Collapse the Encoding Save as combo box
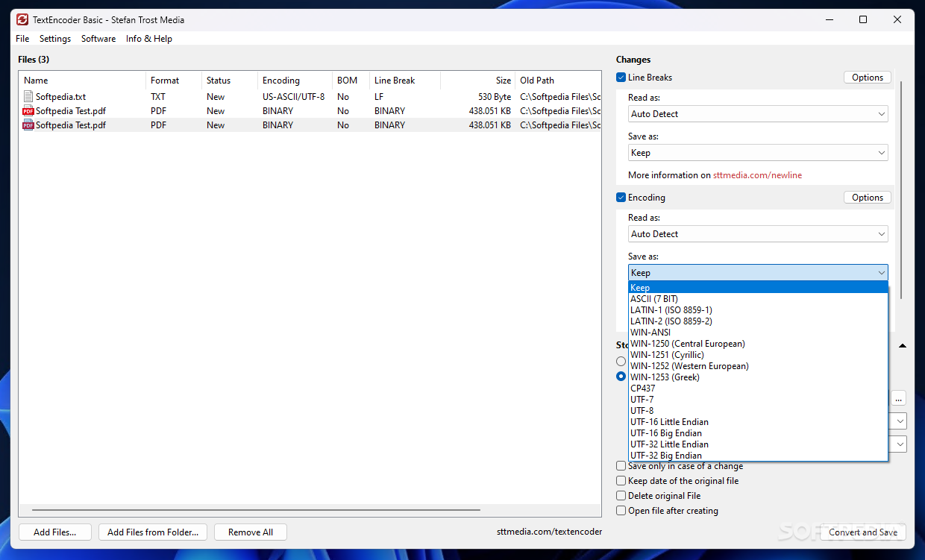The image size is (925, 560). pyautogui.click(x=758, y=273)
